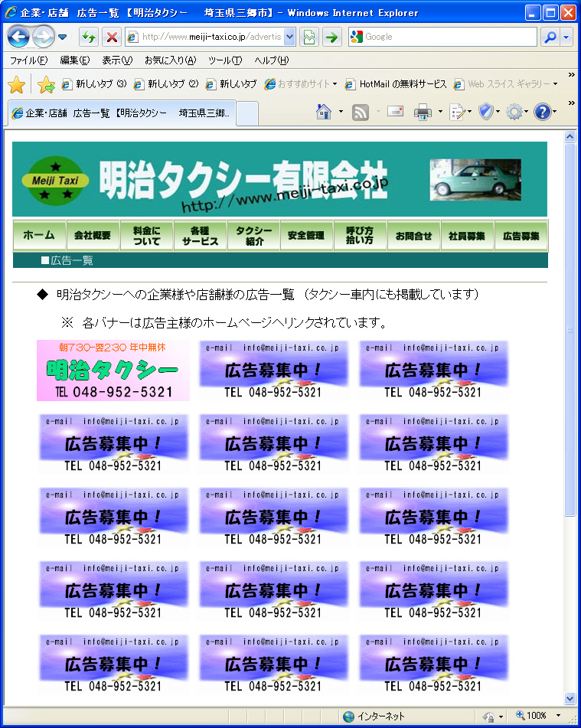
Task: Click the Print icon
Action: [423, 113]
